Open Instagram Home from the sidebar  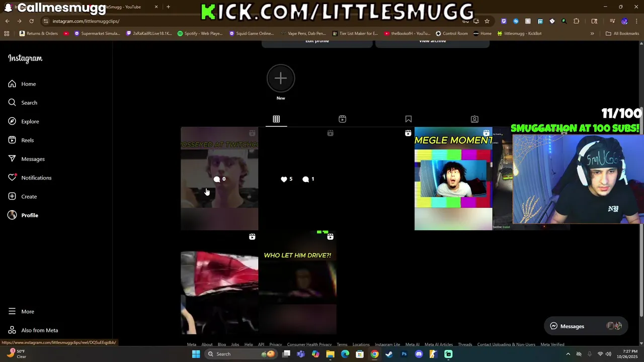[x=22, y=84]
